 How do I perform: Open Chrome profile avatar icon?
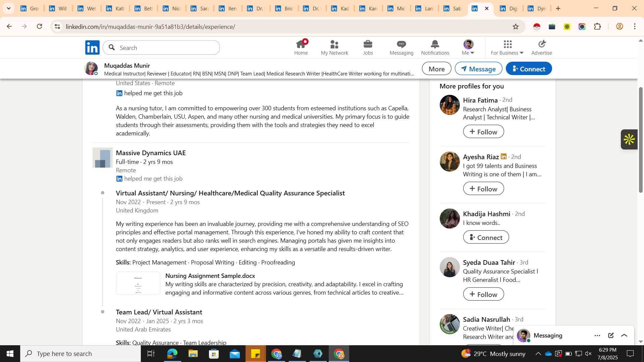[x=620, y=26]
